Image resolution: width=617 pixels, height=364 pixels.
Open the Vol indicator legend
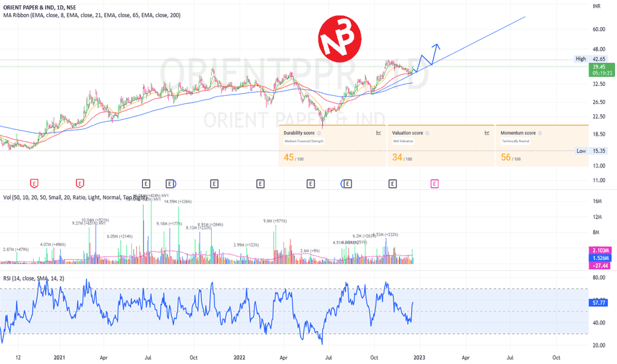[x=75, y=197]
